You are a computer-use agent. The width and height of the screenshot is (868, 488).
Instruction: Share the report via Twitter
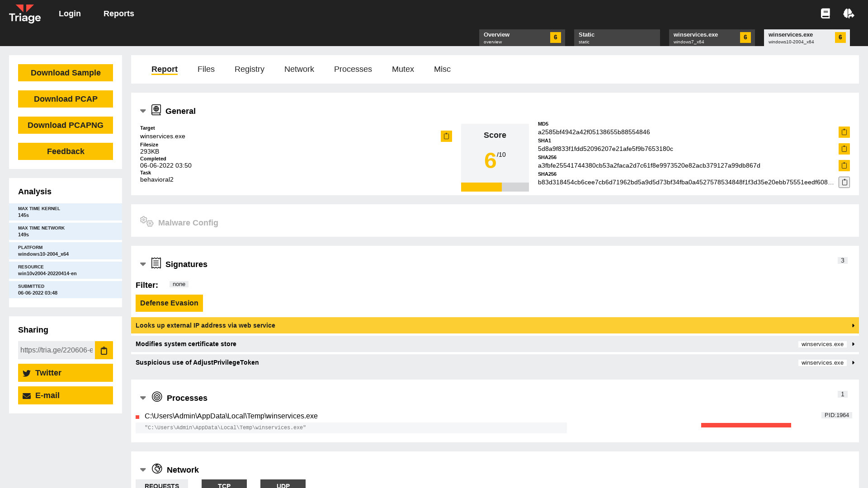[x=66, y=373]
